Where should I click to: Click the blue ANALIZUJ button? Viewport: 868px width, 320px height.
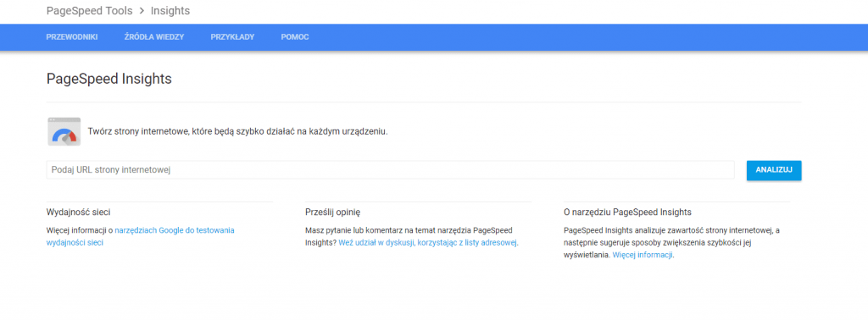pyautogui.click(x=774, y=170)
